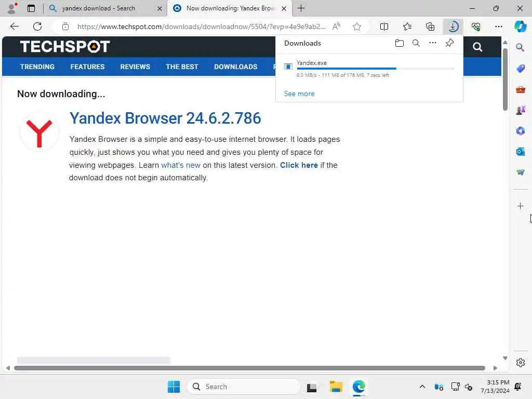The width and height of the screenshot is (532, 399).
Task: Open THE BEST menu
Action: click(x=182, y=67)
